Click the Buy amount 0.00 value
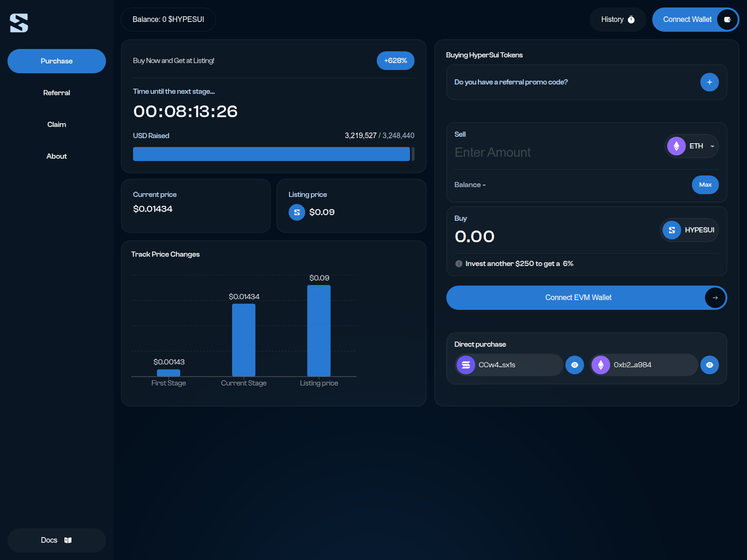The height and width of the screenshot is (560, 747). [x=474, y=237]
